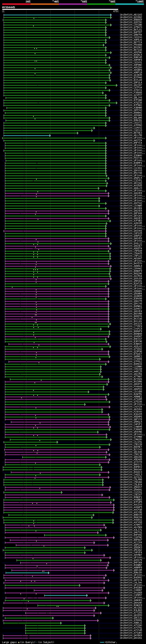Select UniRef100_Q6RJQ5 label
146x644 pixels.
click(x=131, y=570)
